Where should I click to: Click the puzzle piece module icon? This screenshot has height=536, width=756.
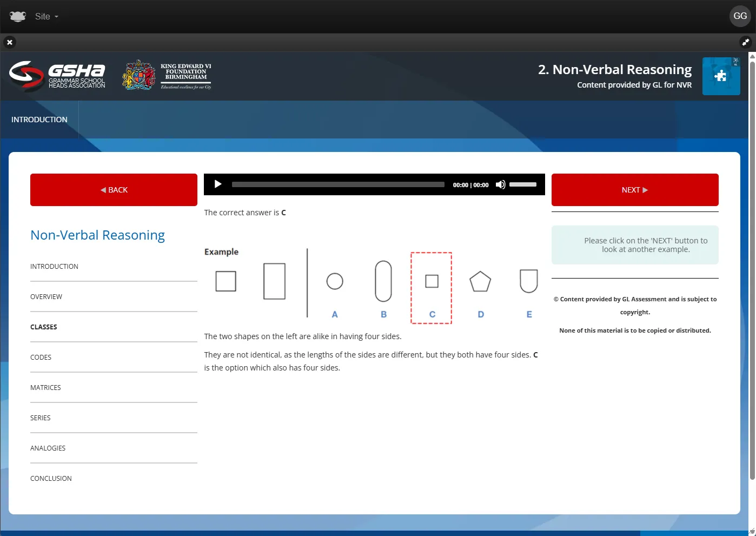tap(721, 76)
